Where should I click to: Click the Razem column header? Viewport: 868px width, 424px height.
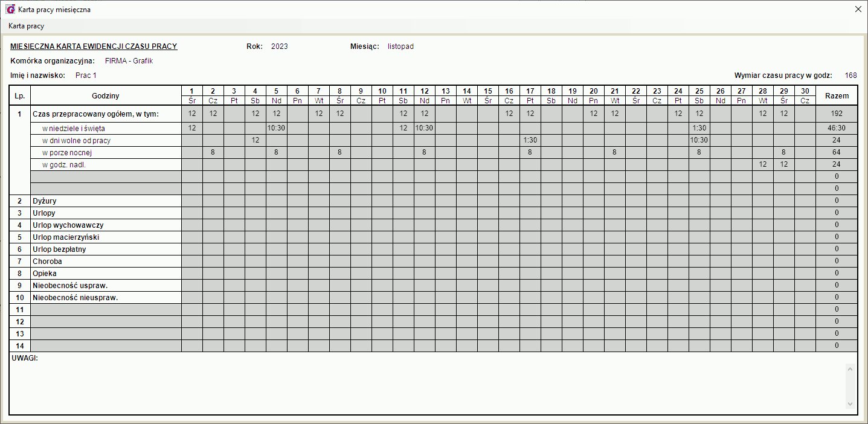point(837,96)
